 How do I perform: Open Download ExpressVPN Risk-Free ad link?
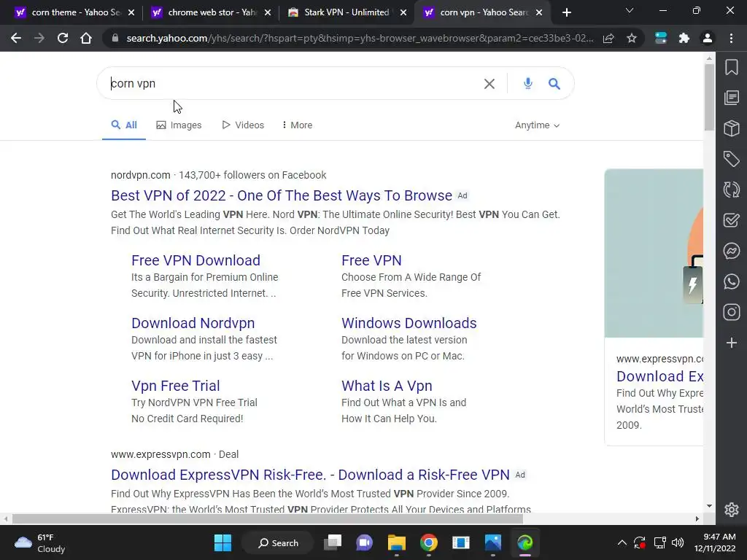click(x=310, y=475)
